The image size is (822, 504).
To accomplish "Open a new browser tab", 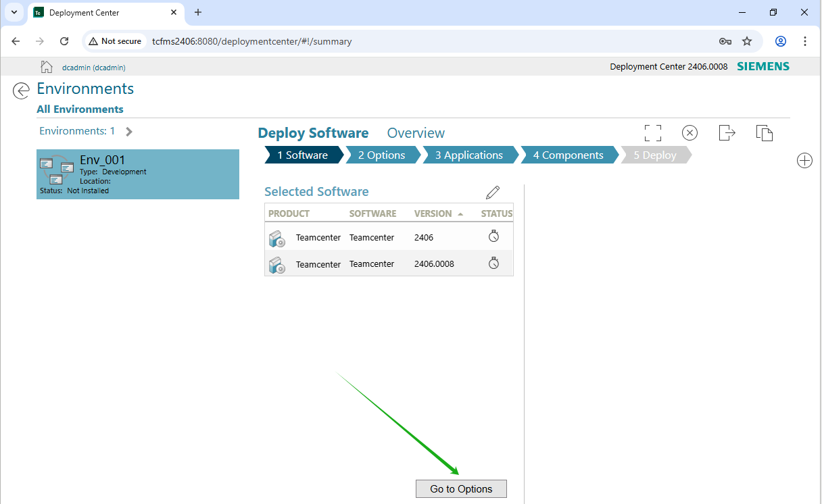I will click(198, 12).
